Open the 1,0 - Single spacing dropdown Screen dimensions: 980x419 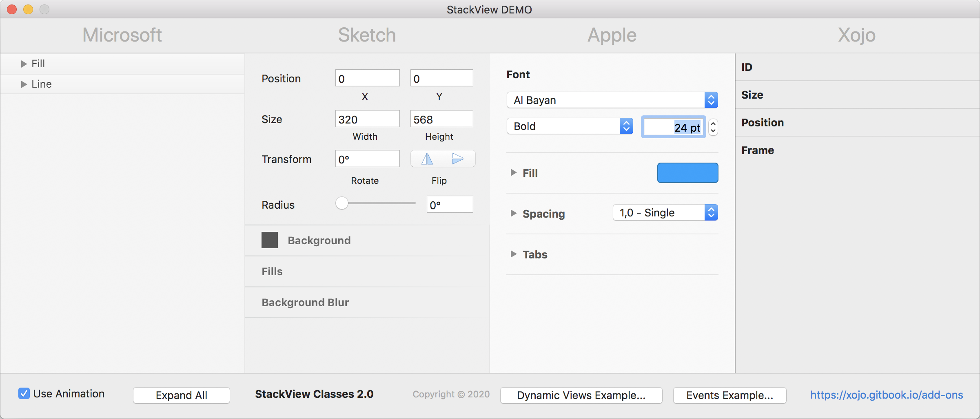tap(665, 213)
